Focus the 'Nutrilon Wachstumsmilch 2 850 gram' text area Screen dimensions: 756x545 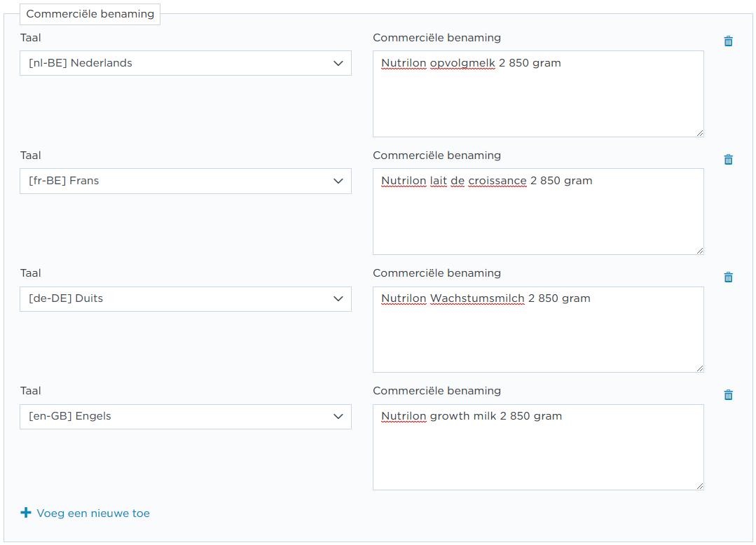tap(538, 330)
